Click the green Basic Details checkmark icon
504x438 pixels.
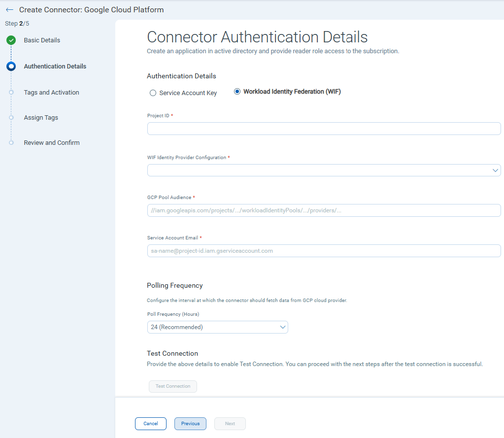11,40
